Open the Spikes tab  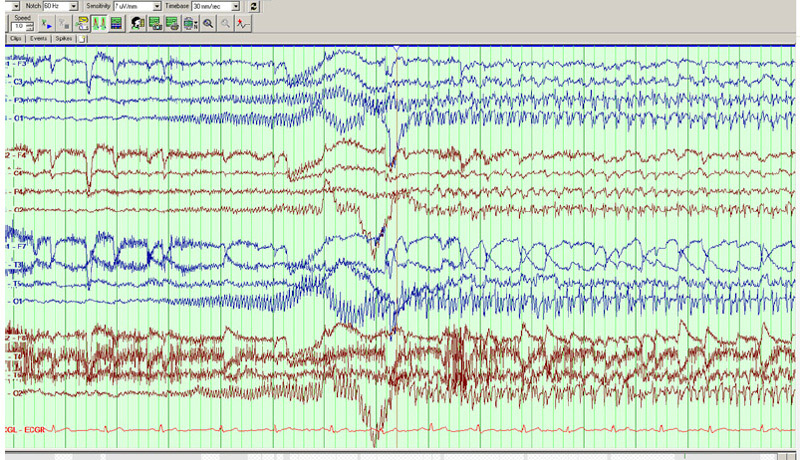pyautogui.click(x=63, y=38)
